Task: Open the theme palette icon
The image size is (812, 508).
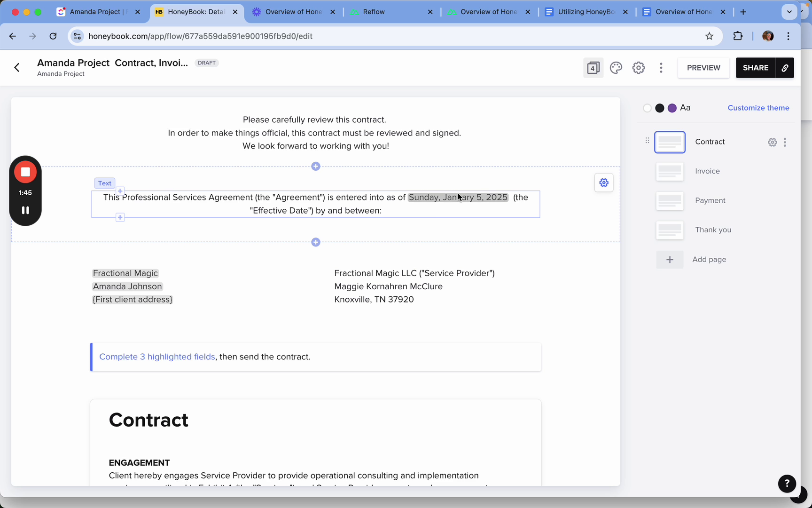Action: tap(616, 68)
